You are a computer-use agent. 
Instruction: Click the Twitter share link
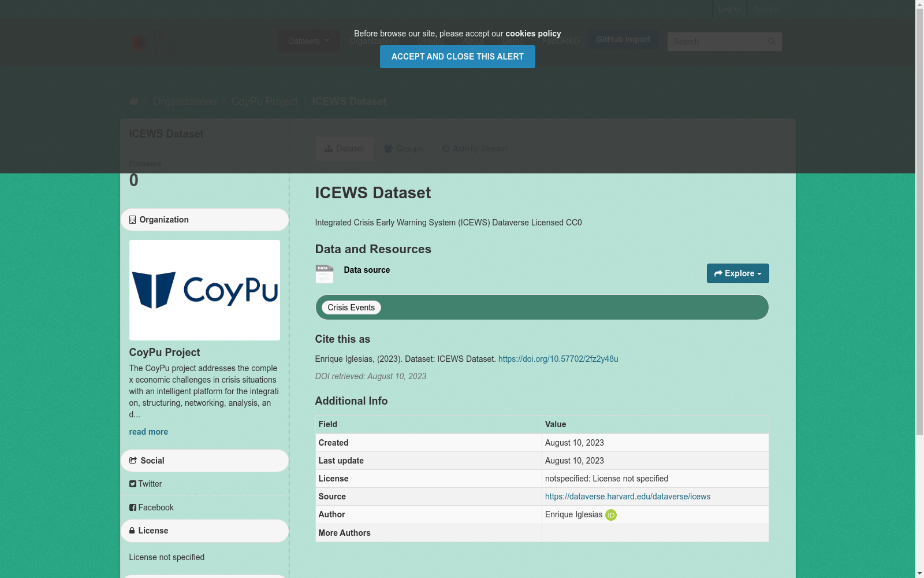[x=146, y=484]
